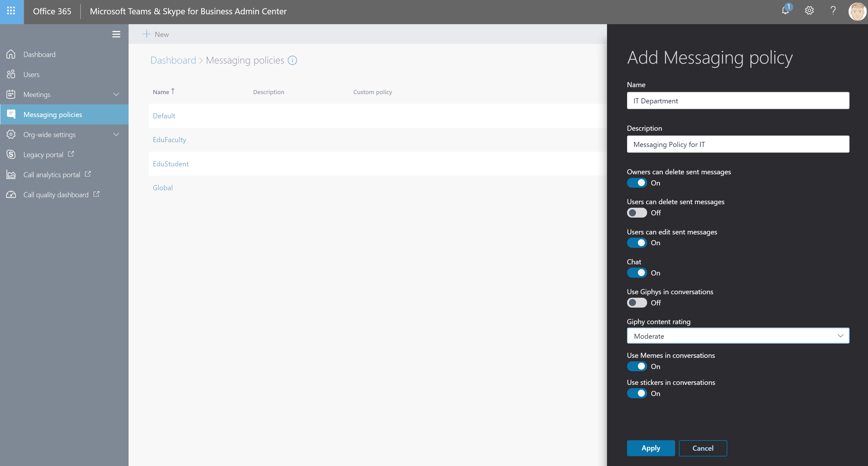Click the Custom policy column header
The image size is (868, 466).
click(373, 92)
